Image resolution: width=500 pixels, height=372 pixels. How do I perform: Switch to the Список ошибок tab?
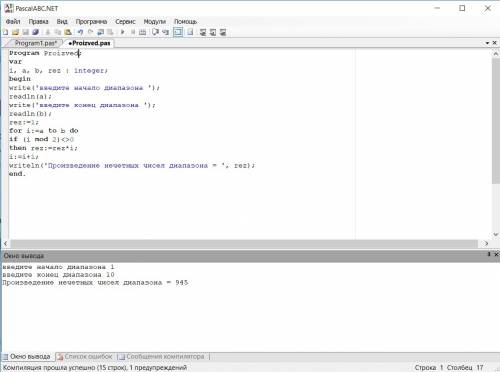coord(85,357)
